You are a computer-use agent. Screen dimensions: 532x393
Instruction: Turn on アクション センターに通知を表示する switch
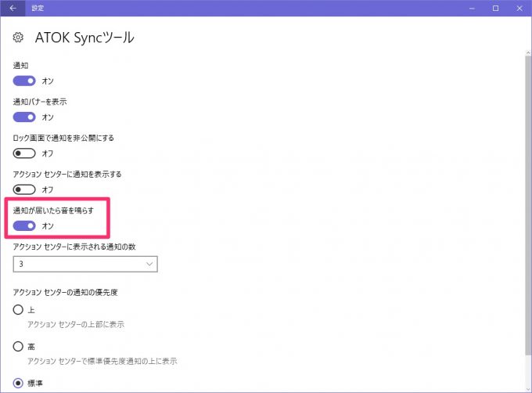click(x=24, y=189)
